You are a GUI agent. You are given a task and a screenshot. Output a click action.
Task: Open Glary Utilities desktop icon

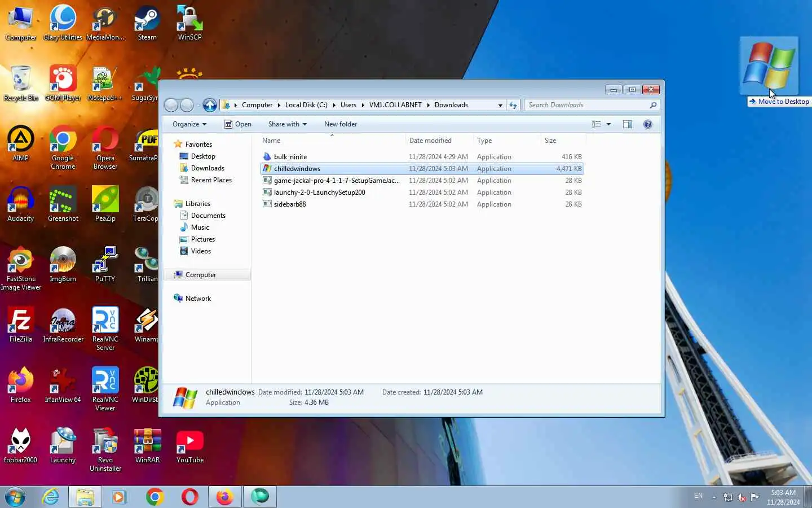63,23
